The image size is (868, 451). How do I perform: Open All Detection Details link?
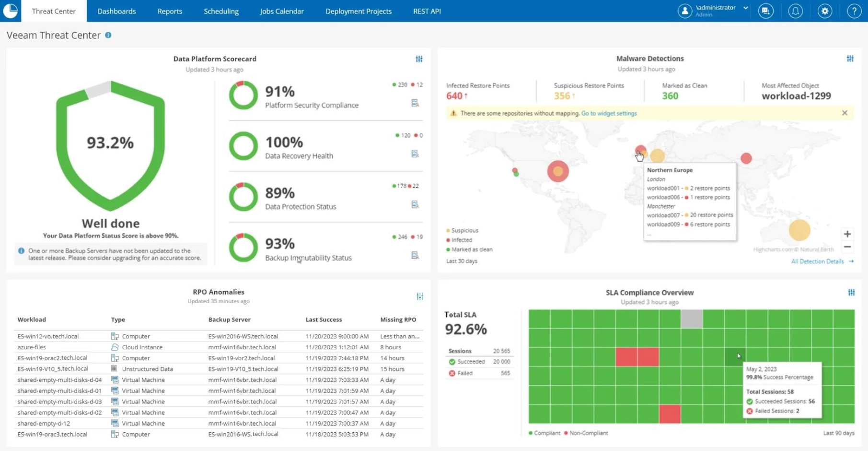817,261
